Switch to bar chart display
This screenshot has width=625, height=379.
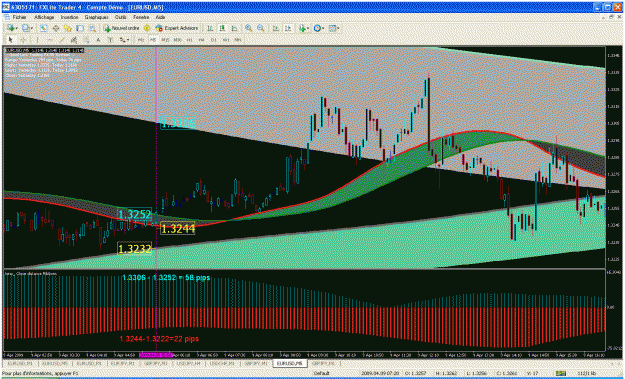point(210,28)
